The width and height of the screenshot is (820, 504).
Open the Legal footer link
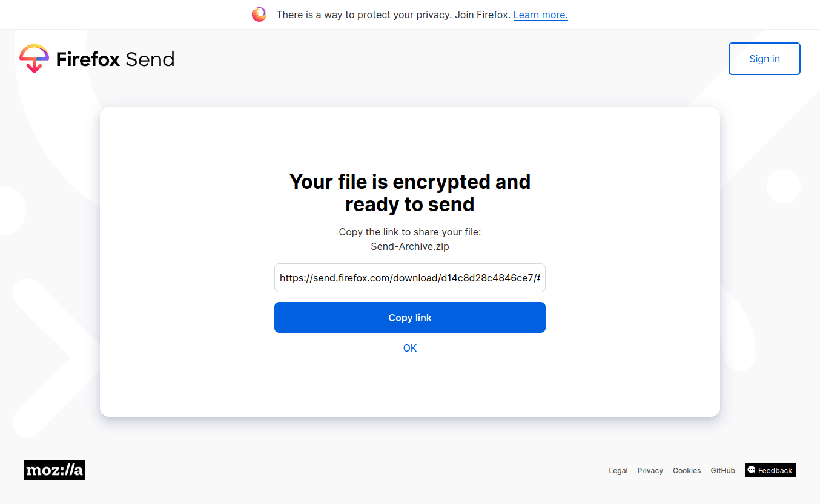point(618,471)
